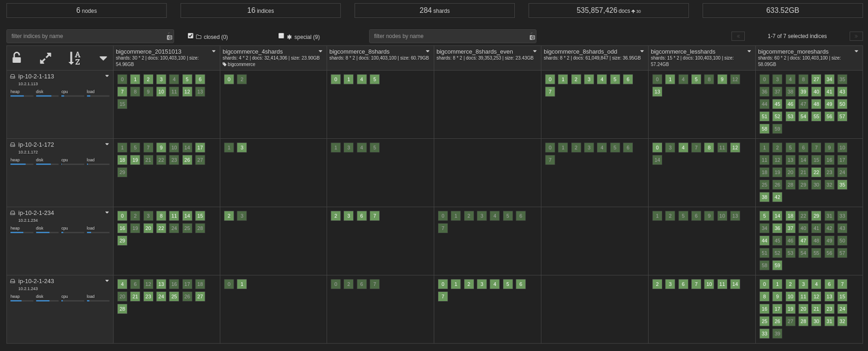Open the ip-10-2-1-113 node dropdown

pyautogui.click(x=107, y=76)
